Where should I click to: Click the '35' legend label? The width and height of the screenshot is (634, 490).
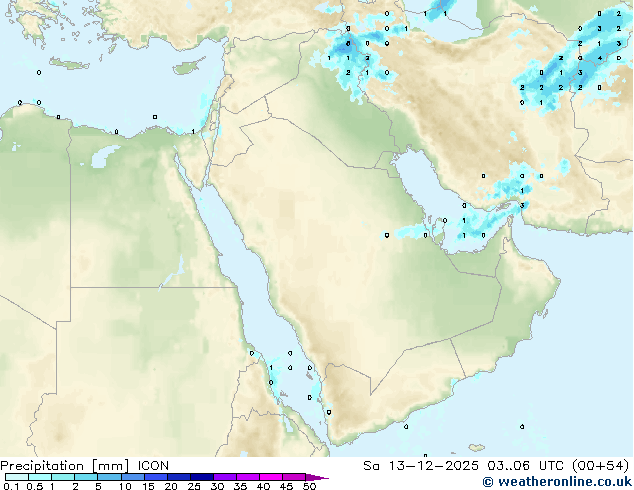[240, 486]
